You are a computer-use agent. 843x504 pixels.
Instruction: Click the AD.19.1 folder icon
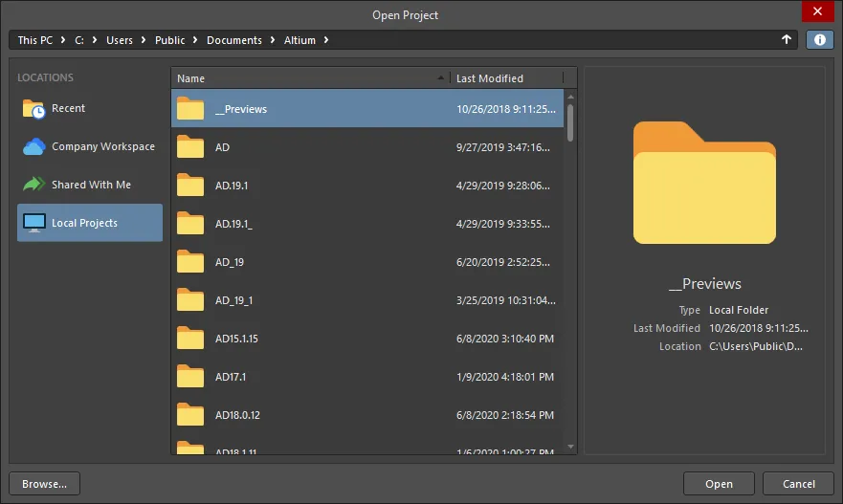point(190,185)
